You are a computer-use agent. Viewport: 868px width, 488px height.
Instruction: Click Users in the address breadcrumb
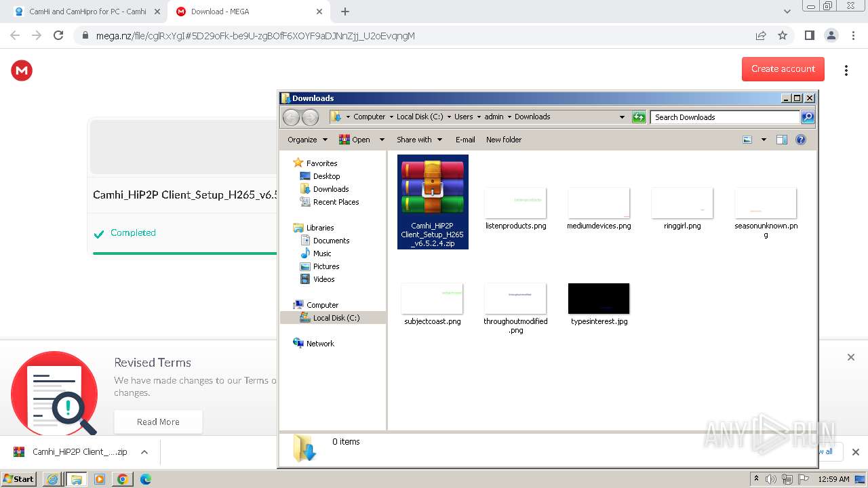[464, 117]
